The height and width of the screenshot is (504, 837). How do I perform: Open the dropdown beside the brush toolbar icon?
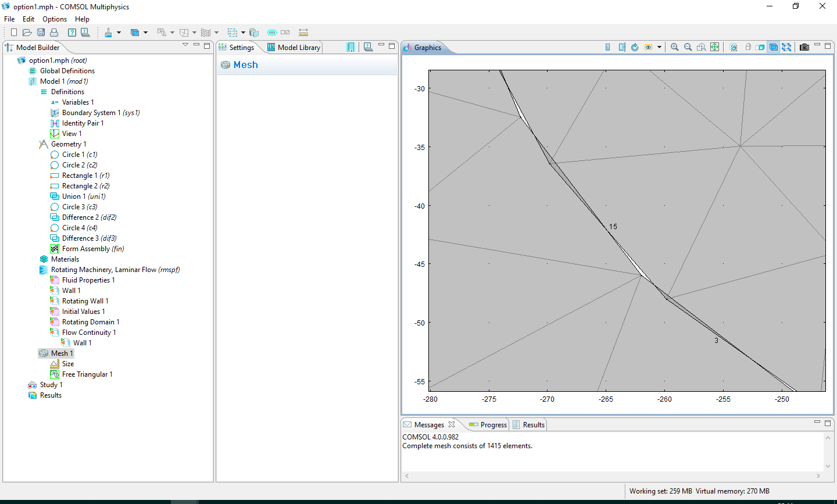tap(119, 33)
